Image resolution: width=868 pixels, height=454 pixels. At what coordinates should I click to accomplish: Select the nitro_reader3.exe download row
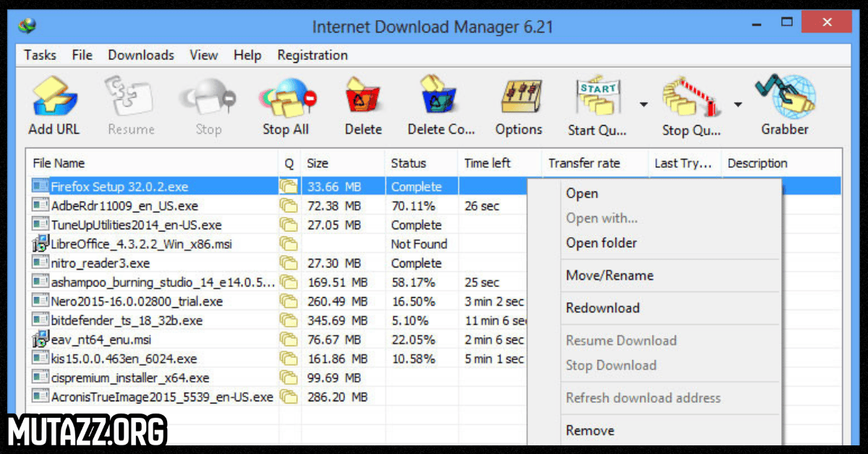coord(101,263)
